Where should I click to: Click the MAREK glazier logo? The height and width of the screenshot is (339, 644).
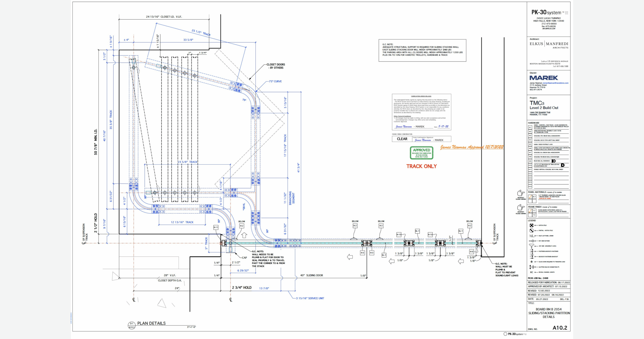tap(544, 78)
